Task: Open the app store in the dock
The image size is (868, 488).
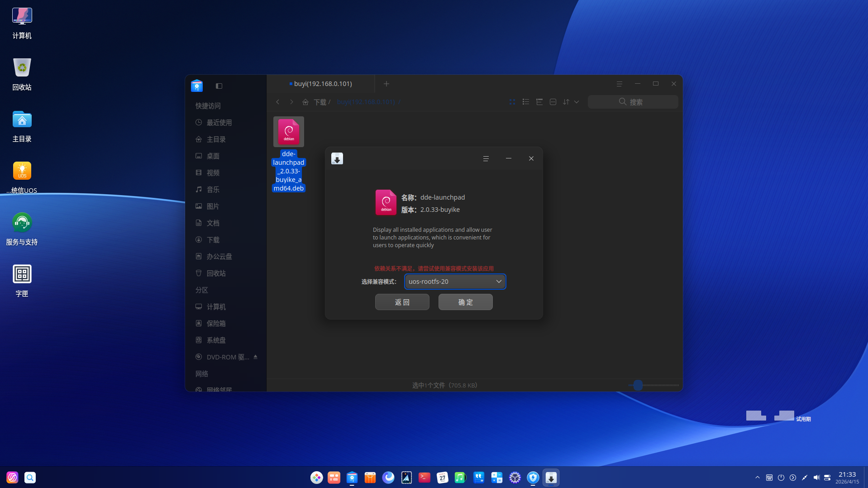Action: click(370, 478)
